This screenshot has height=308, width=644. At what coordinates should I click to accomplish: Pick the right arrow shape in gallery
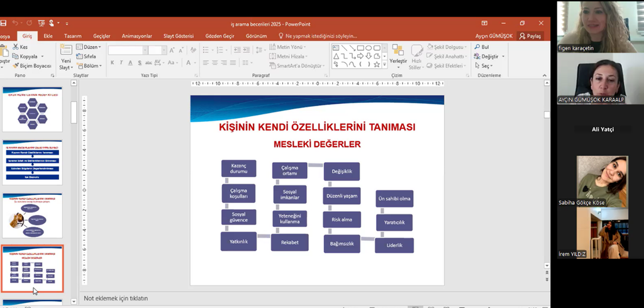(360, 57)
